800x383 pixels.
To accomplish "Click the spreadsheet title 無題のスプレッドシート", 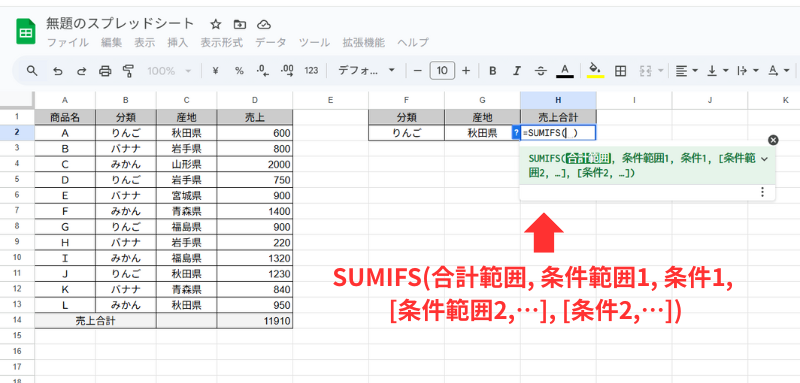I will pos(120,23).
